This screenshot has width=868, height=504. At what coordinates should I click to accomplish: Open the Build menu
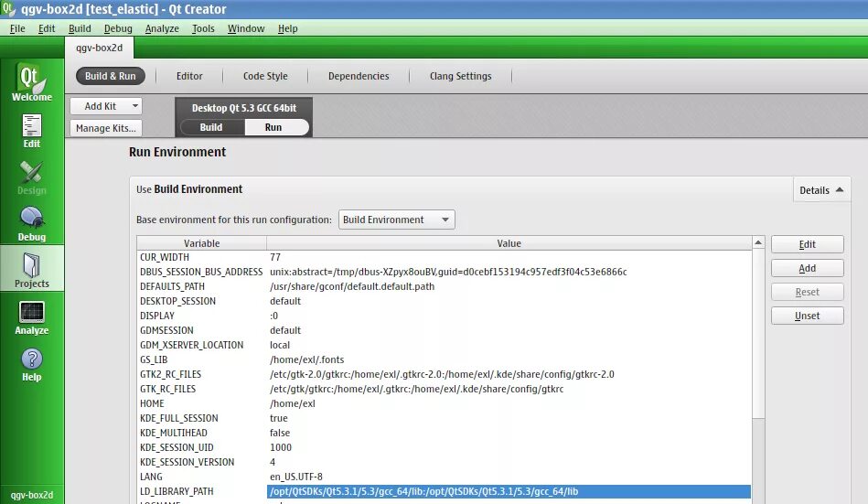click(80, 28)
